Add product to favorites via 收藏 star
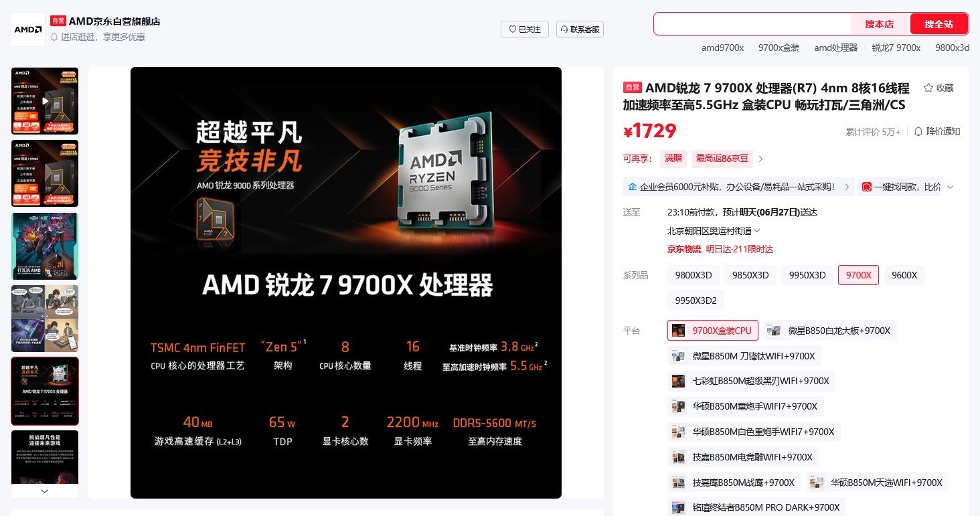The width and height of the screenshot is (980, 516). coord(938,88)
